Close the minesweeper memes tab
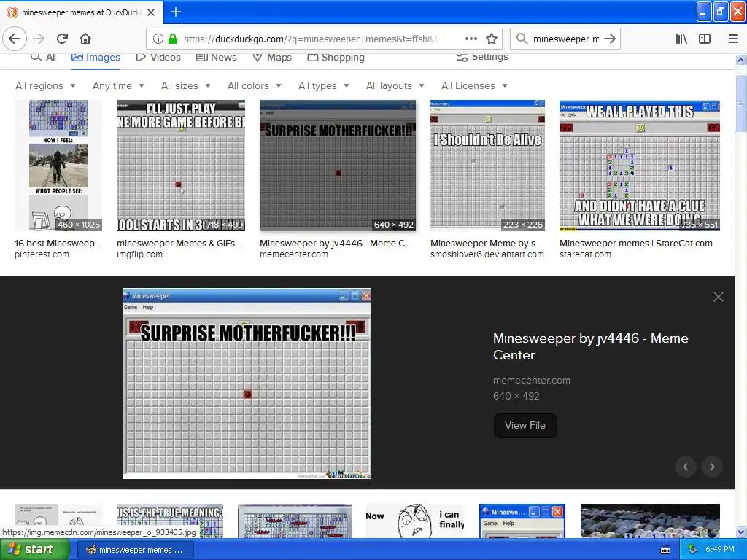 (151, 12)
